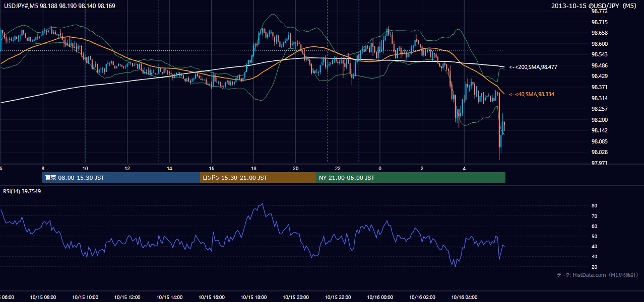The image size is (644, 302).
Task: Click the hour 22 tick on price chart
Action: [338, 168]
